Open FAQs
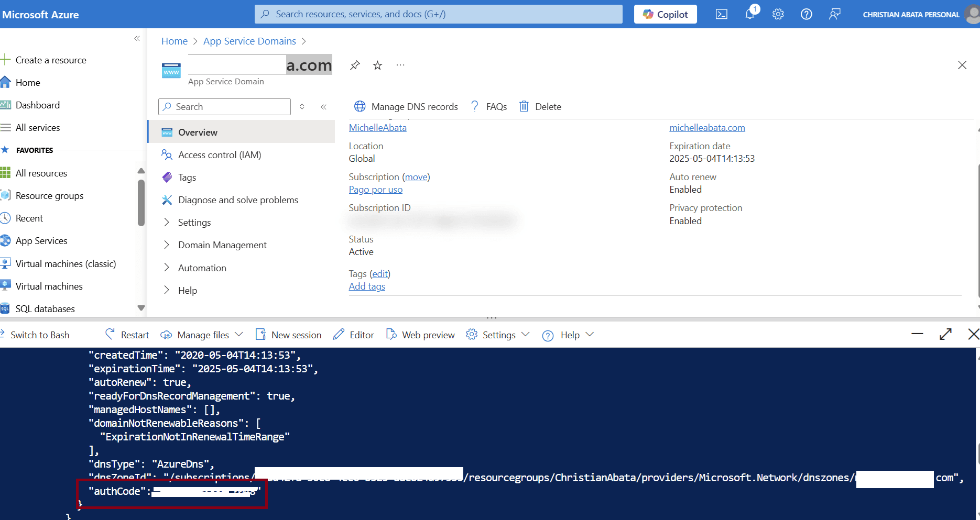This screenshot has width=980, height=520. [488, 107]
